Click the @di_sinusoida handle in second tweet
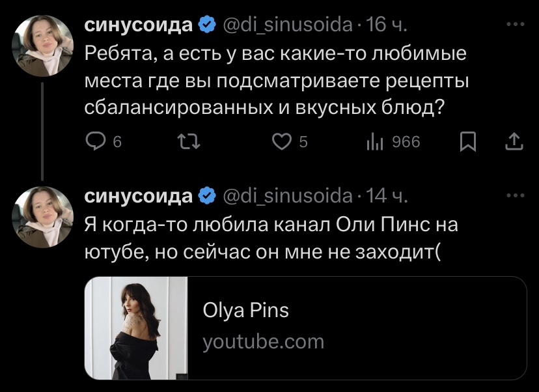539x392 pixels. 286,196
